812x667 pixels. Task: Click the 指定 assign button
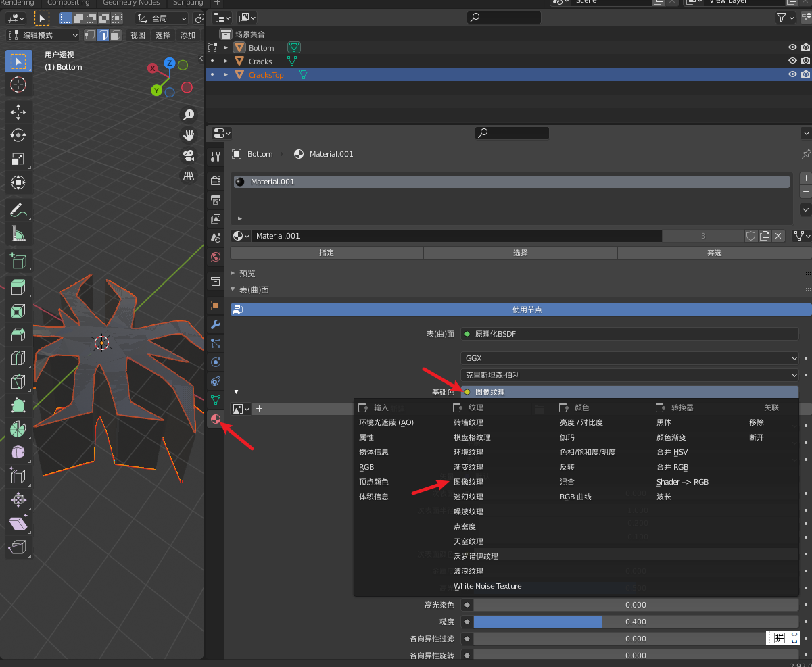(327, 253)
